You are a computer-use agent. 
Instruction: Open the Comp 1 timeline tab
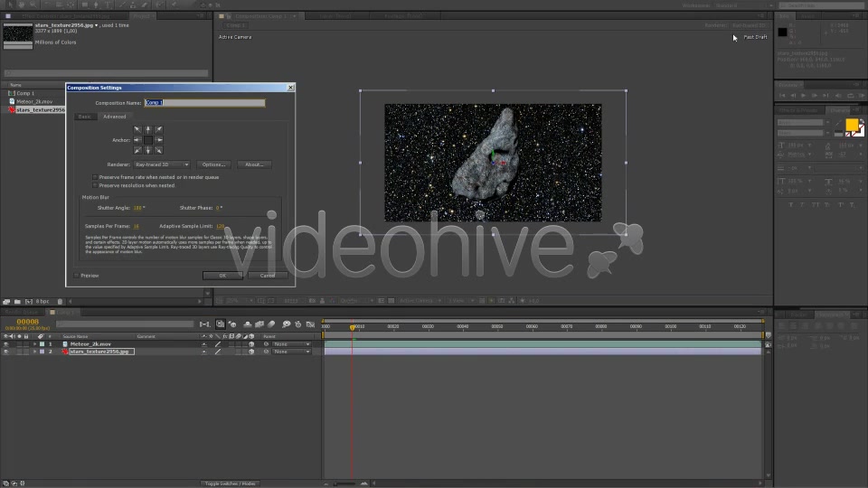coord(65,312)
